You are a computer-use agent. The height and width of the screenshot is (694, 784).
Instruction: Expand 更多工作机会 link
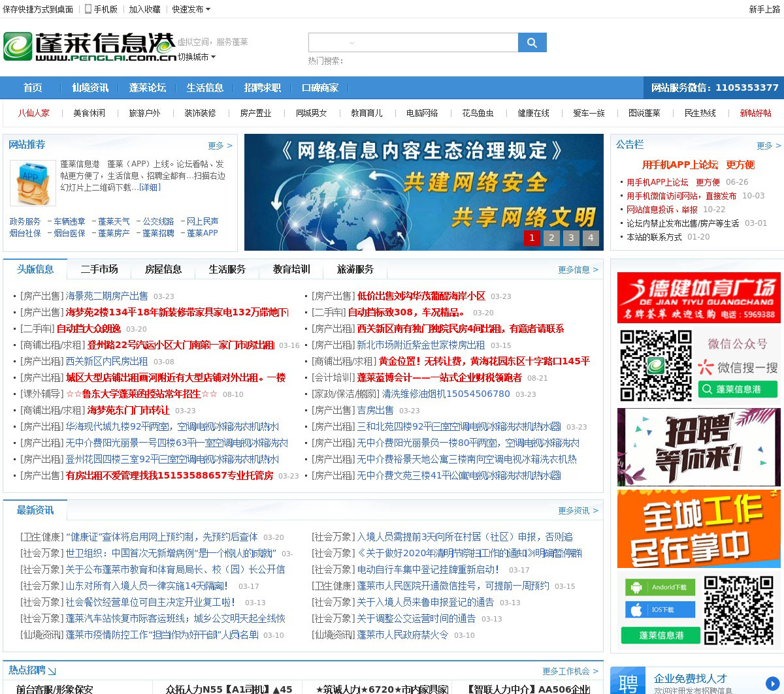(x=570, y=671)
